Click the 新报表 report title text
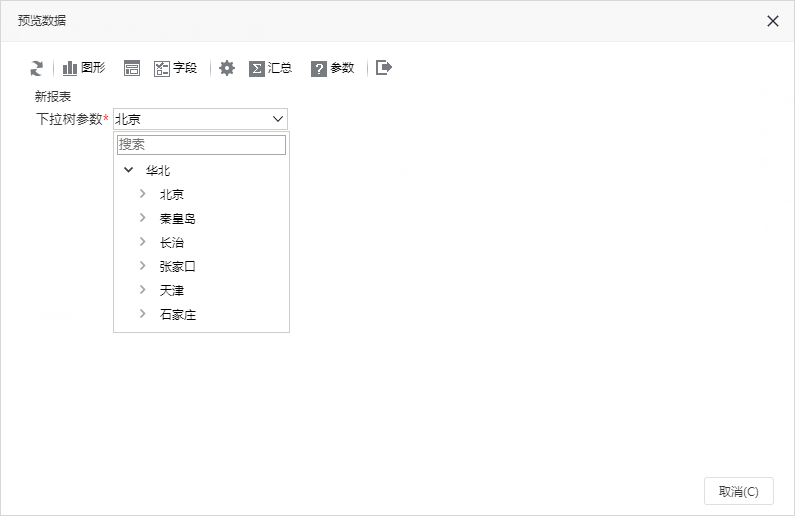Image resolution: width=795 pixels, height=516 pixels. point(53,96)
